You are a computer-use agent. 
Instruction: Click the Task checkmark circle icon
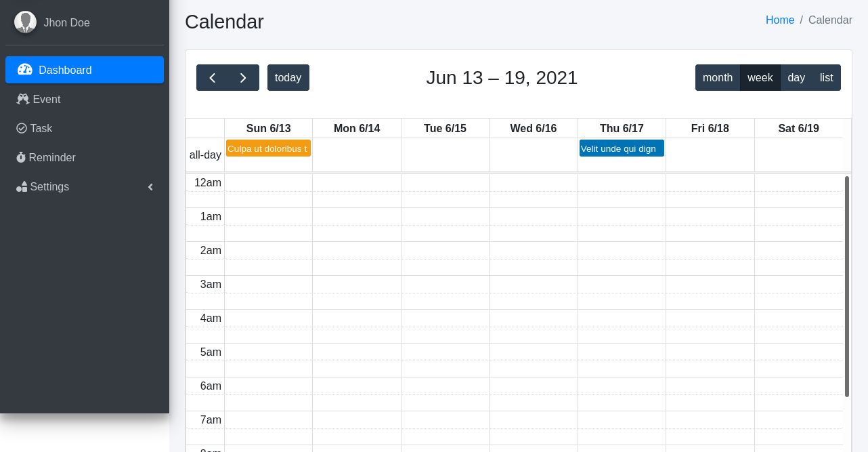pyautogui.click(x=22, y=128)
